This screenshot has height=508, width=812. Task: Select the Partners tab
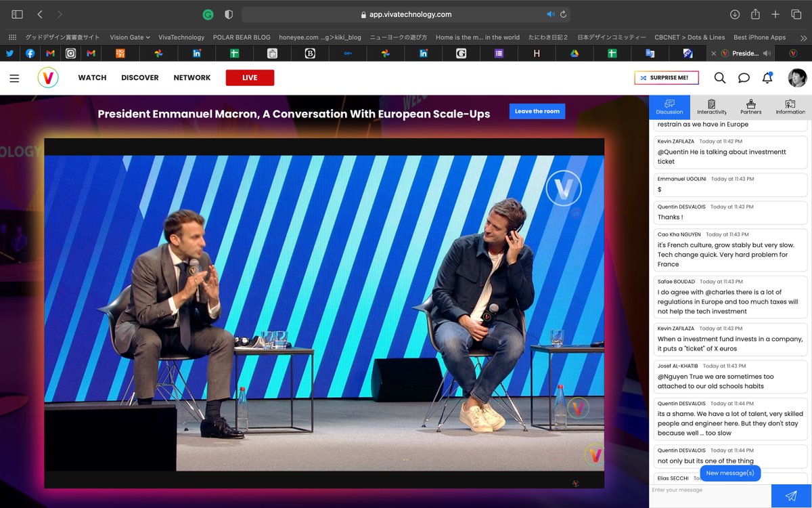click(x=750, y=107)
